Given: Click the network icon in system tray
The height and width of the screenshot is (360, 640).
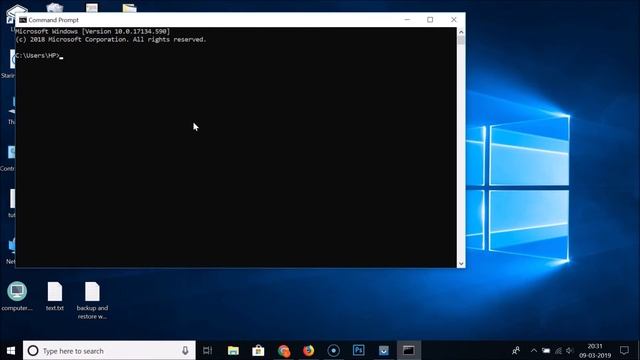Looking at the screenshot, I should click(558, 351).
